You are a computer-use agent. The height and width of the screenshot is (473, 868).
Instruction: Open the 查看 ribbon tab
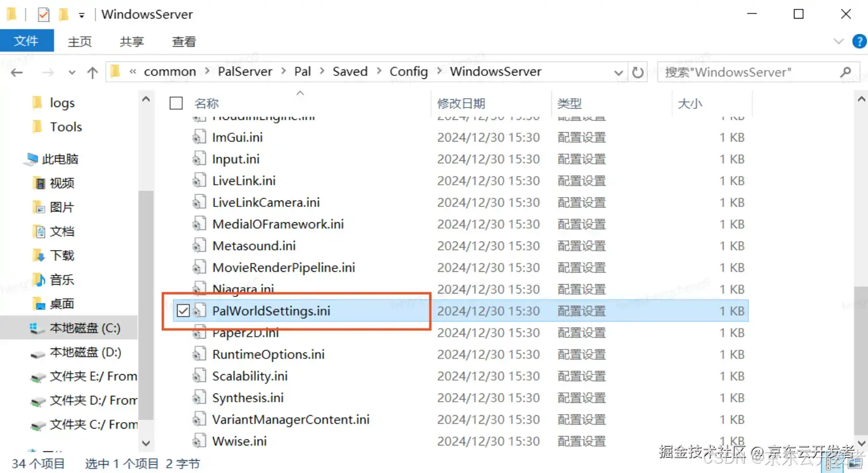(x=184, y=42)
